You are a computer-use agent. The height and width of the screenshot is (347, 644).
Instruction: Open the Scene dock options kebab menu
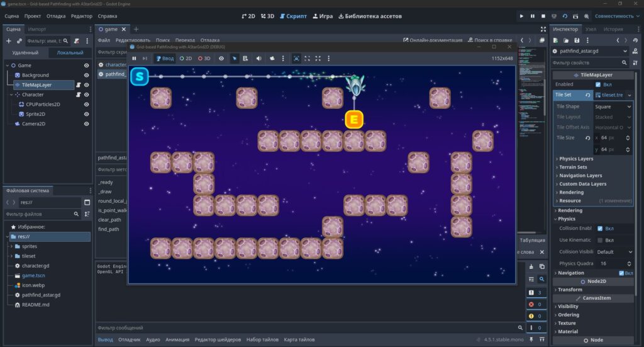[x=87, y=41]
